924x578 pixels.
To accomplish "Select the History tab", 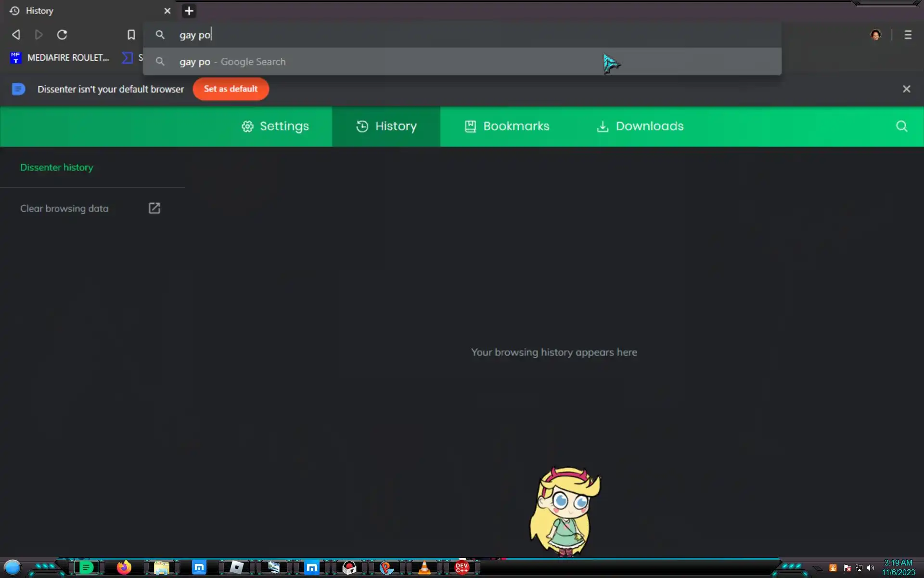I will tap(386, 126).
